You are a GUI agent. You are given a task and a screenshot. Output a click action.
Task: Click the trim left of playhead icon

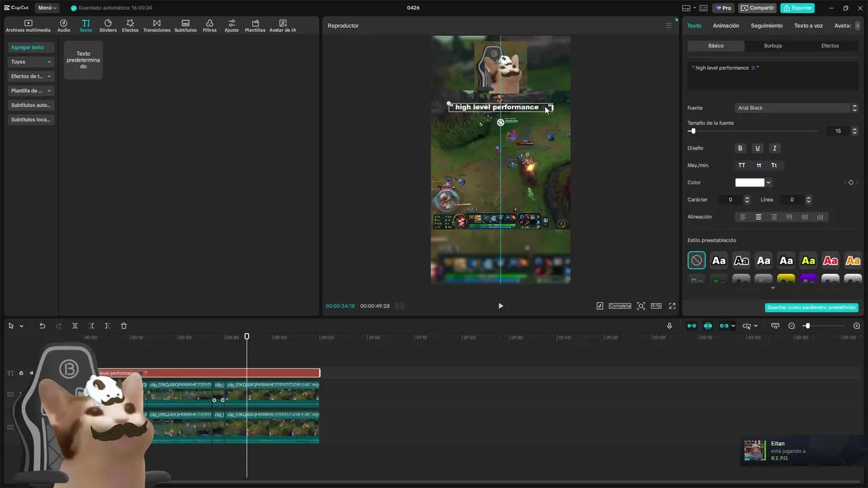pyautogui.click(x=92, y=326)
